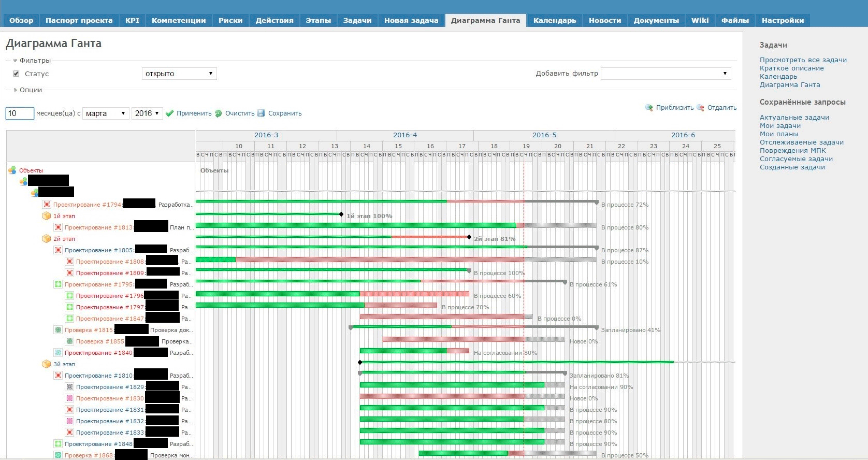The width and height of the screenshot is (868, 460).
Task: Open Просмотреть все задачи sidebar link
Action: point(803,60)
